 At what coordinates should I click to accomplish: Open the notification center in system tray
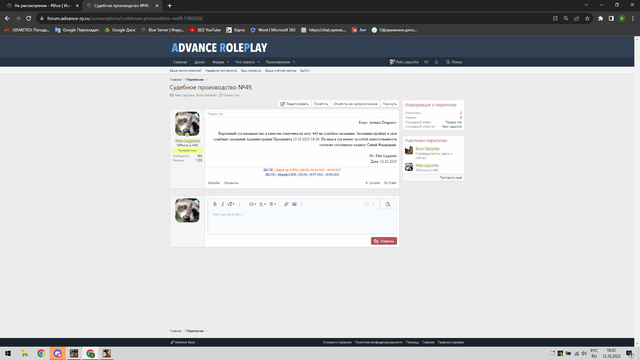click(630, 353)
